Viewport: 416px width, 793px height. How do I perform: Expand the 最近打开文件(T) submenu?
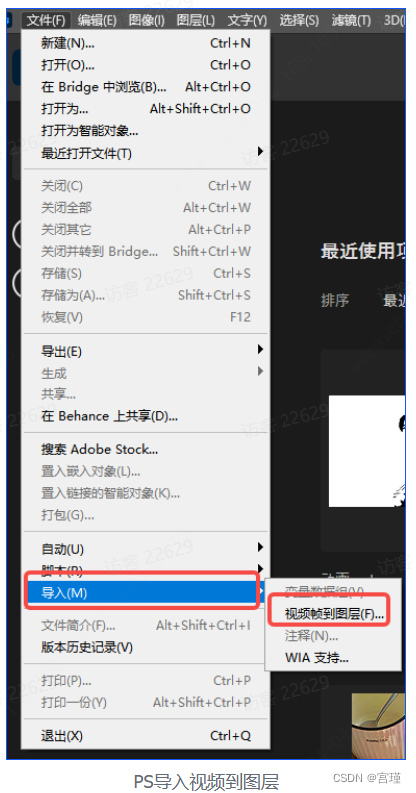(x=146, y=153)
